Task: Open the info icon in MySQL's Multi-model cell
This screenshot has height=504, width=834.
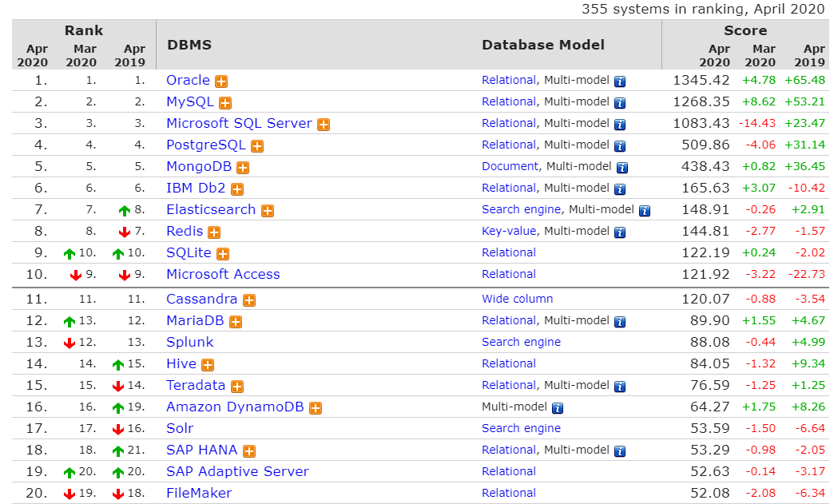Action: click(x=620, y=103)
